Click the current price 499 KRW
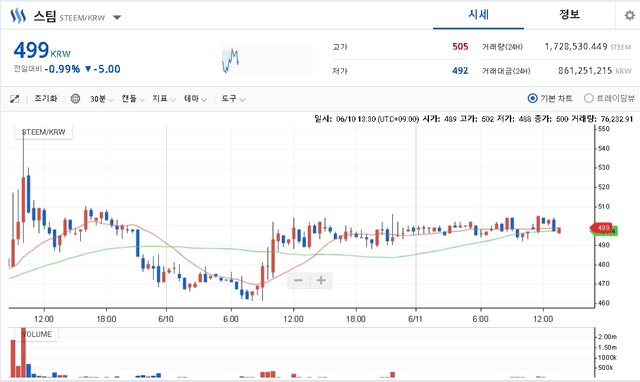The image size is (640, 382). click(x=42, y=51)
